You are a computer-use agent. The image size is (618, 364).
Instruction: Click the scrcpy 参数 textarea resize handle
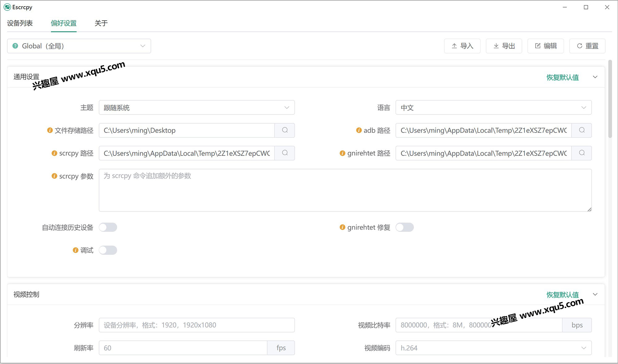click(589, 209)
